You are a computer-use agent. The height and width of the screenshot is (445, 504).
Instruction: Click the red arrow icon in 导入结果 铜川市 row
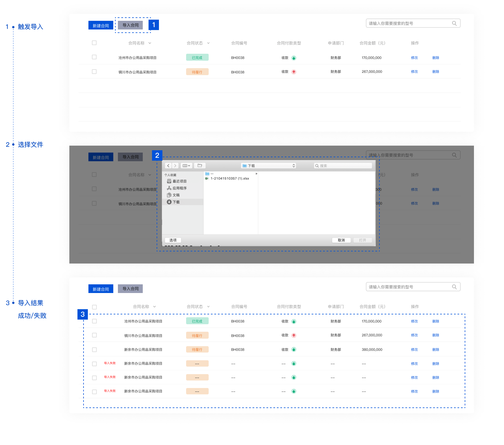point(294,335)
